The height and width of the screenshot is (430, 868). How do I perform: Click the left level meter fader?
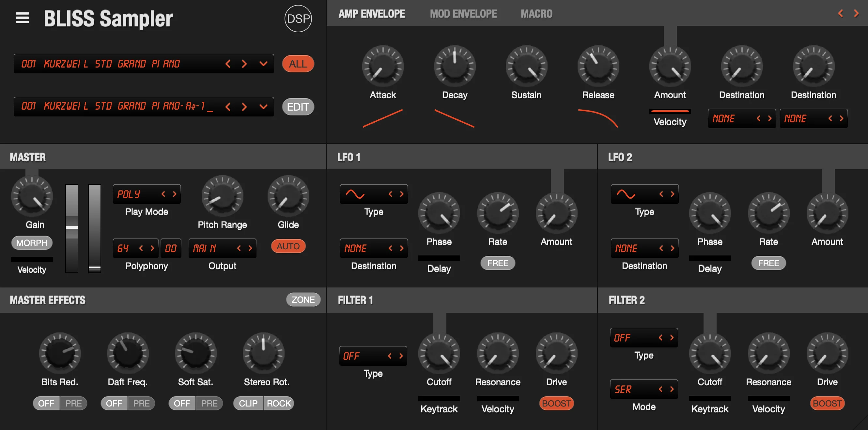72,228
